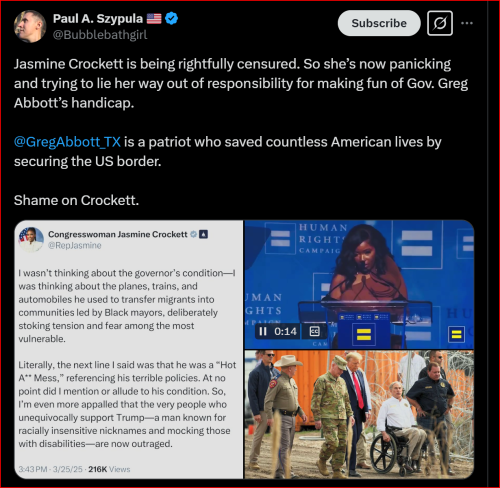
Task: Click the 216K Views count
Action: pyautogui.click(x=109, y=469)
